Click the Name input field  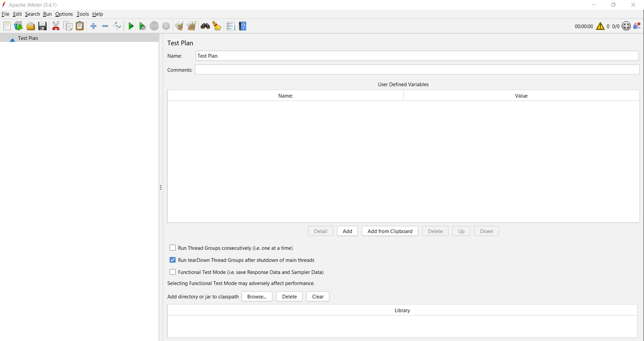tap(417, 56)
